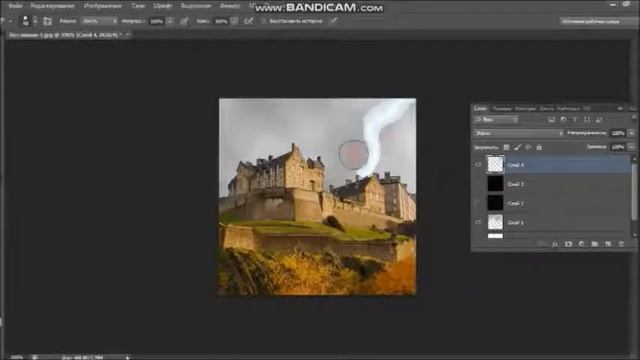
Task: Lock transparent pixels icon
Action: point(506,147)
